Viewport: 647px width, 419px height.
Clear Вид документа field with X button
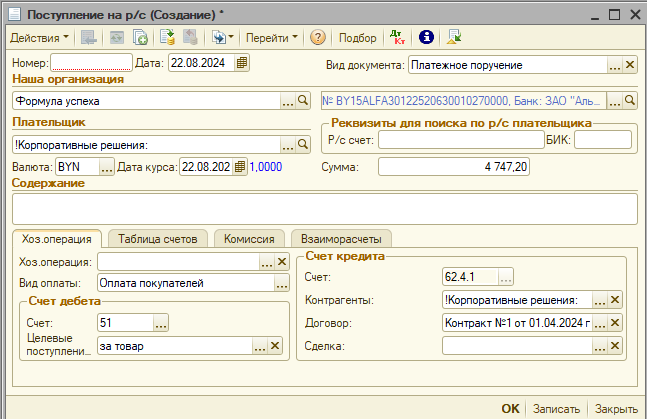(x=630, y=65)
